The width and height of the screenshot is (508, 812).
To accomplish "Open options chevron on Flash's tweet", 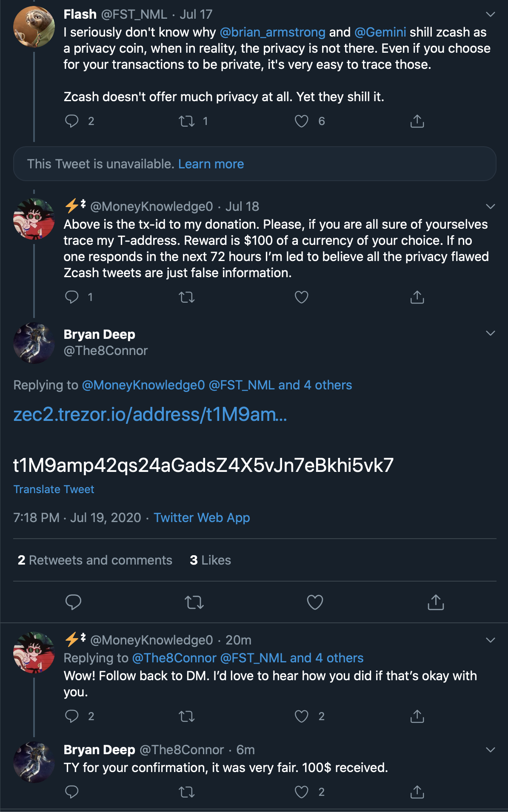I will pos(490,14).
